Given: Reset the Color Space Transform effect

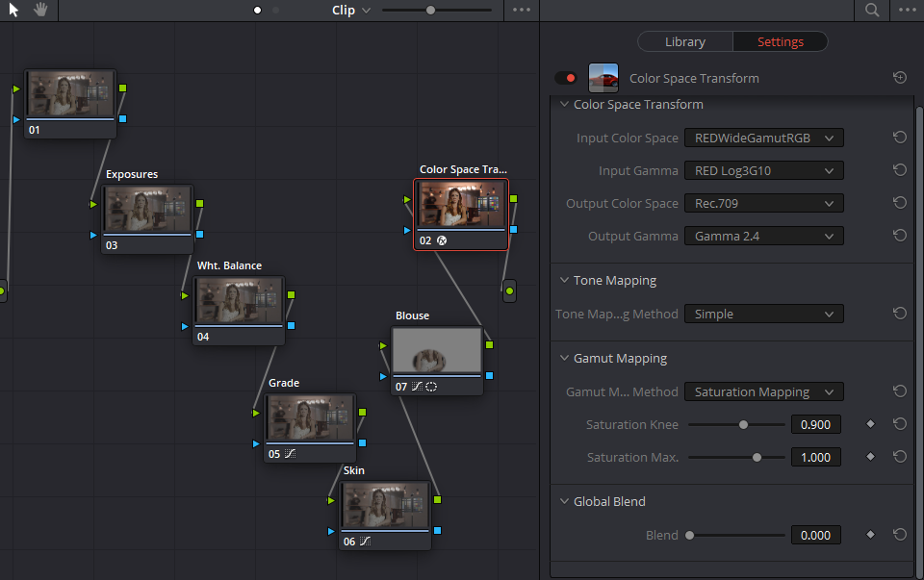Looking at the screenshot, I should tap(900, 78).
